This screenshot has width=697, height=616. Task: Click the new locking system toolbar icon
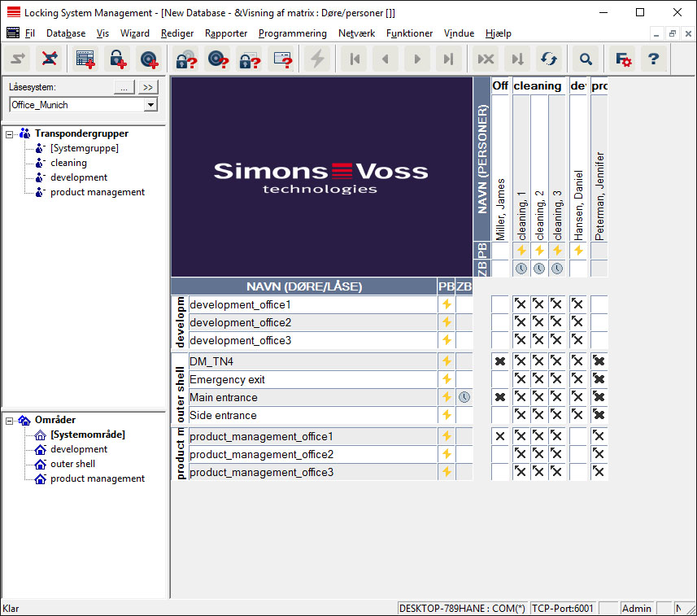(85, 59)
